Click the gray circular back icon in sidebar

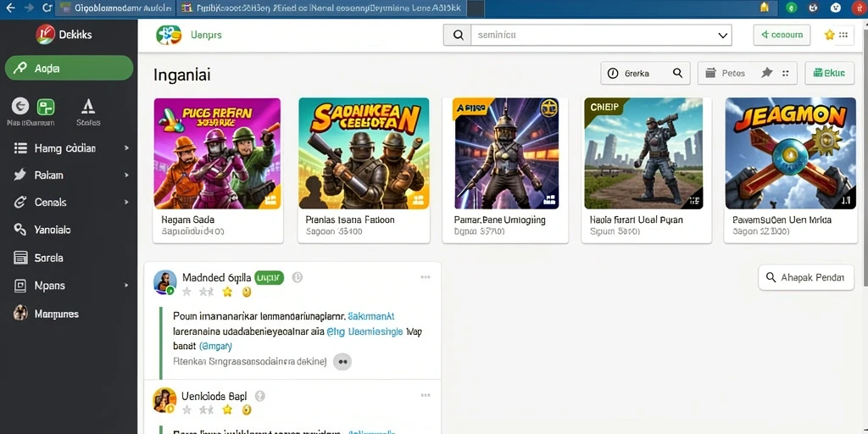20,106
